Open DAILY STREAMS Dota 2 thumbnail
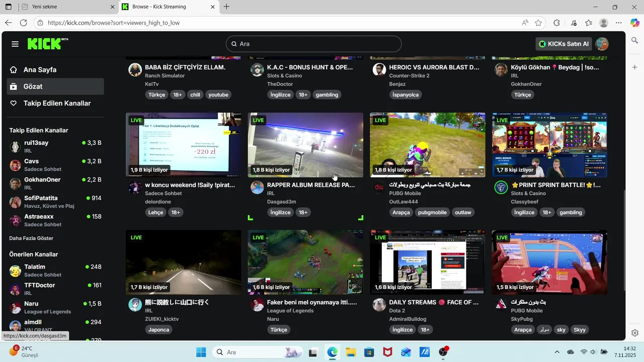The height and width of the screenshot is (362, 644). [428, 262]
